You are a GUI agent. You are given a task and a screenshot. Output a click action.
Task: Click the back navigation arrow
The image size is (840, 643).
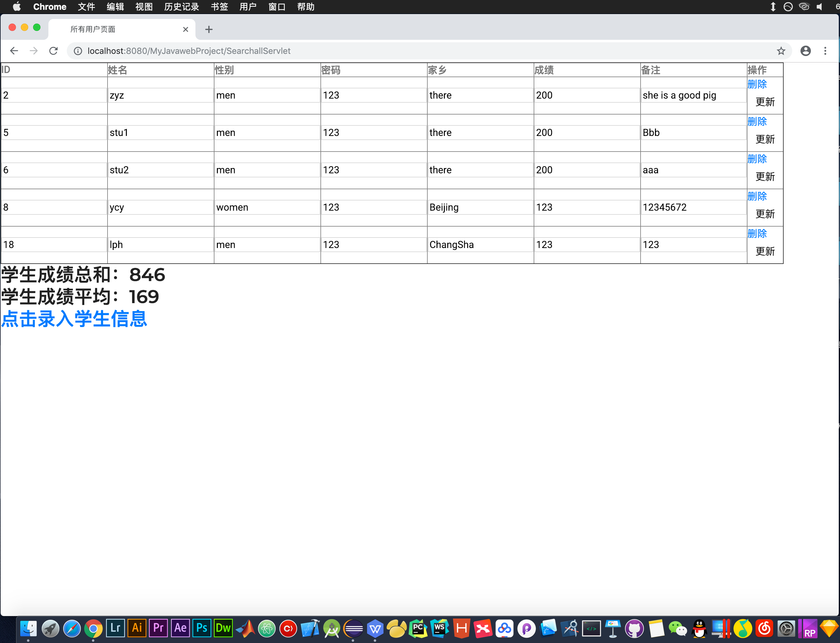click(x=14, y=51)
